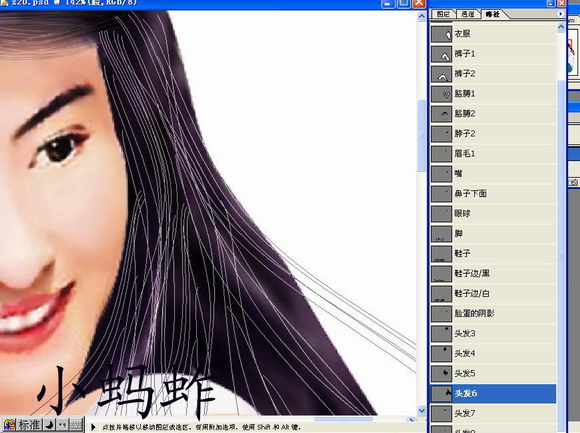Click the 标准 input-method mode button
Image resolution: width=580 pixels, height=433 pixels.
pyautogui.click(x=29, y=425)
